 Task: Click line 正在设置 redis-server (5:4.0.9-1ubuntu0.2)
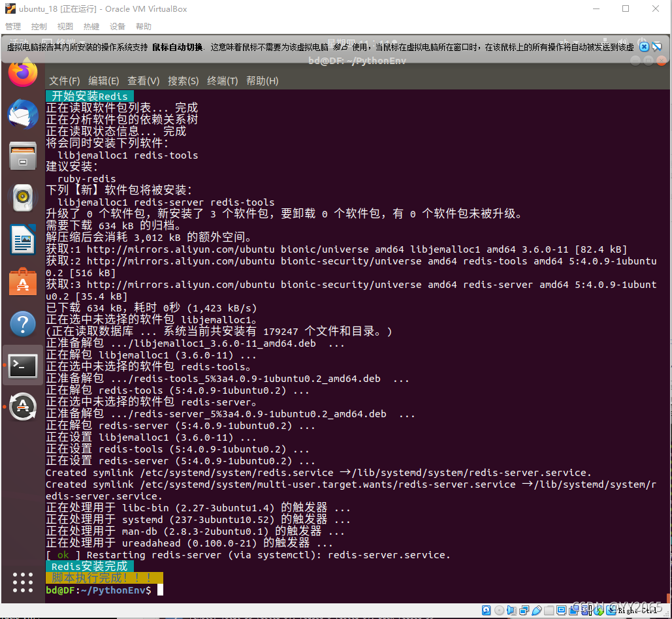click(x=180, y=460)
